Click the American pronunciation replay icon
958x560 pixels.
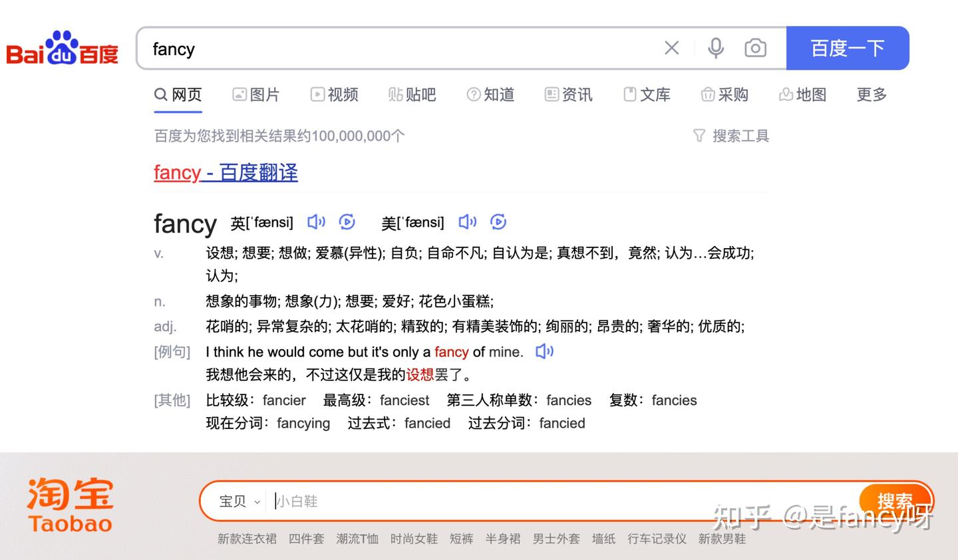pos(498,221)
